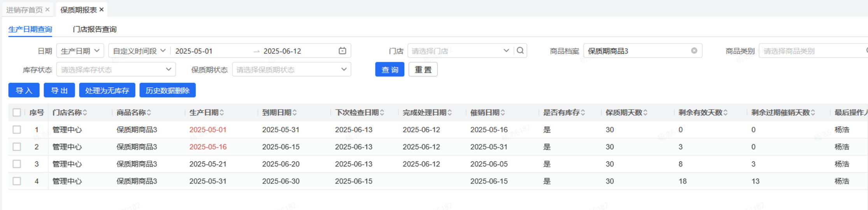Viewport: 868px width, 210px height.
Task: Open the 自定义时间段 period dropdown
Action: 139,51
